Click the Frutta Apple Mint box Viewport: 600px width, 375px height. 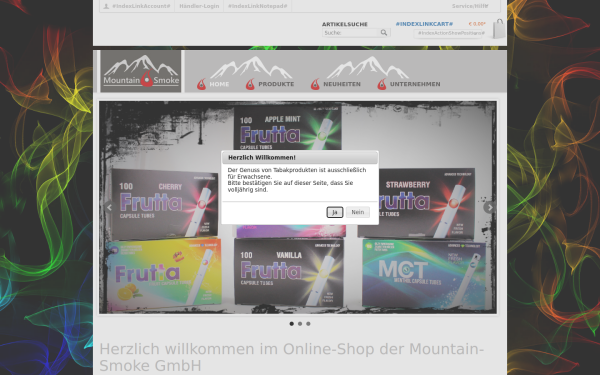[x=287, y=128]
